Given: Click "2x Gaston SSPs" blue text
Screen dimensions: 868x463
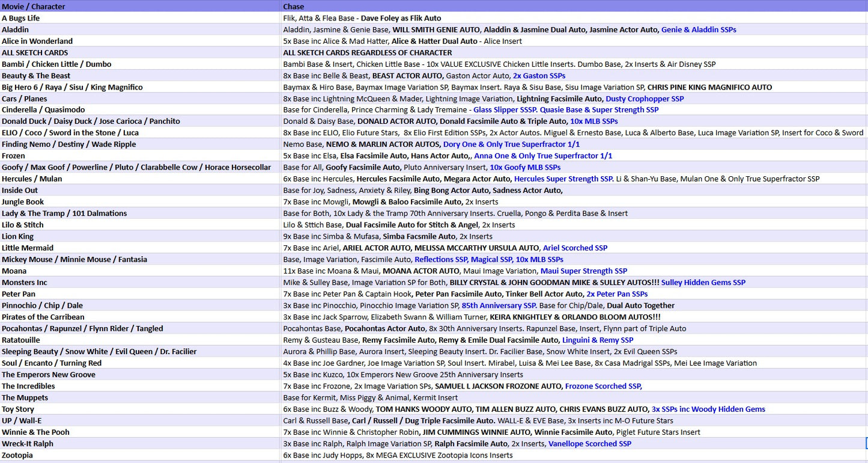Looking at the screenshot, I should 539,76.
